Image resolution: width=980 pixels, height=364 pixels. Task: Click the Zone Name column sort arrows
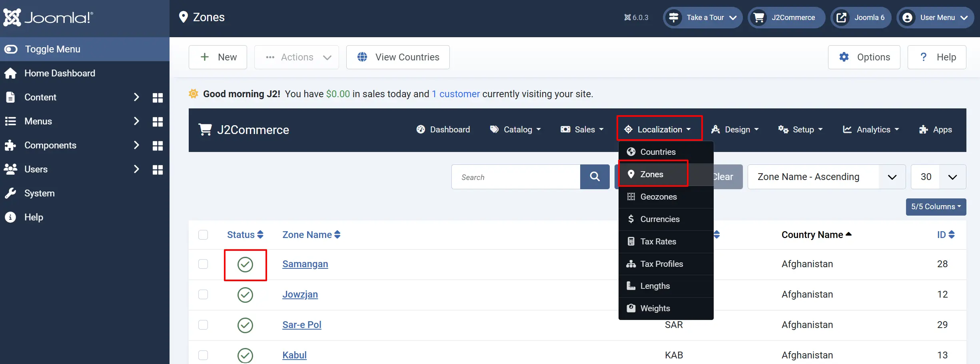[337, 235]
